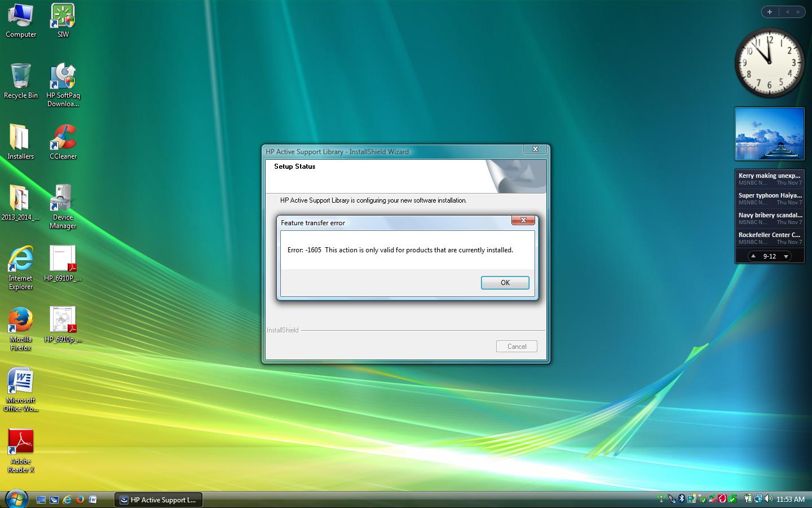
Task: Open the Computer desktop icon
Action: 21,21
